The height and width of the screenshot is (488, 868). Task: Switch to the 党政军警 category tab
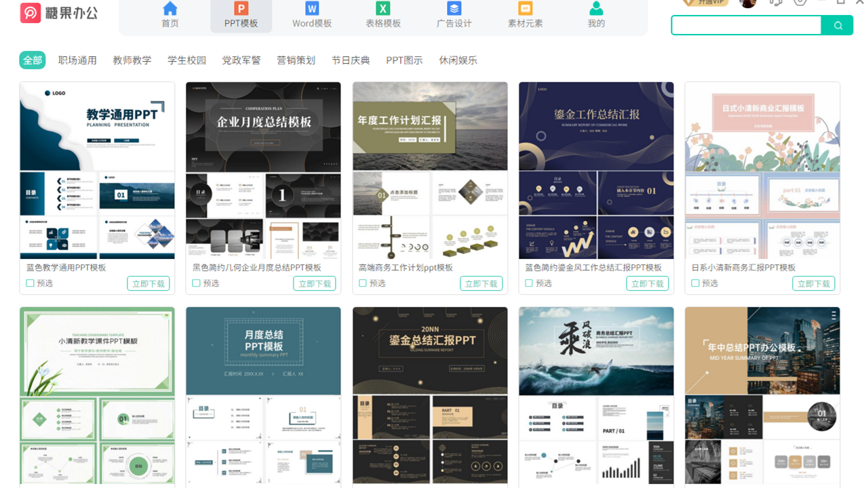[x=241, y=60]
